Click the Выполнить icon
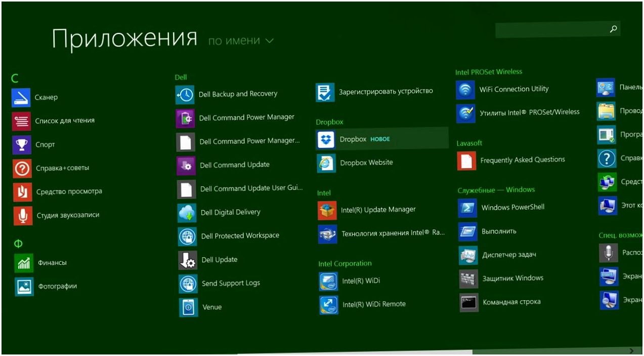Viewport: 644px width, 356px height. (x=468, y=231)
